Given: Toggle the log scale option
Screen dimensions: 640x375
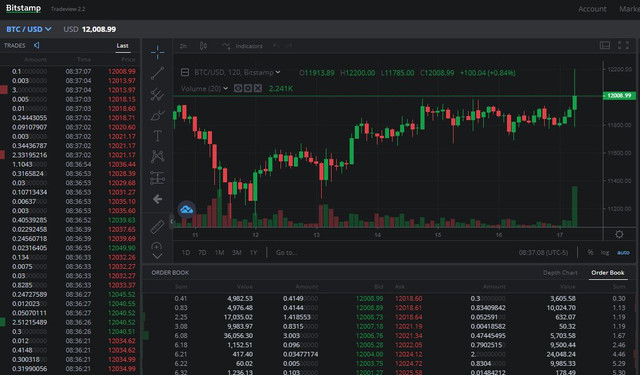Looking at the screenshot, I should (605, 253).
